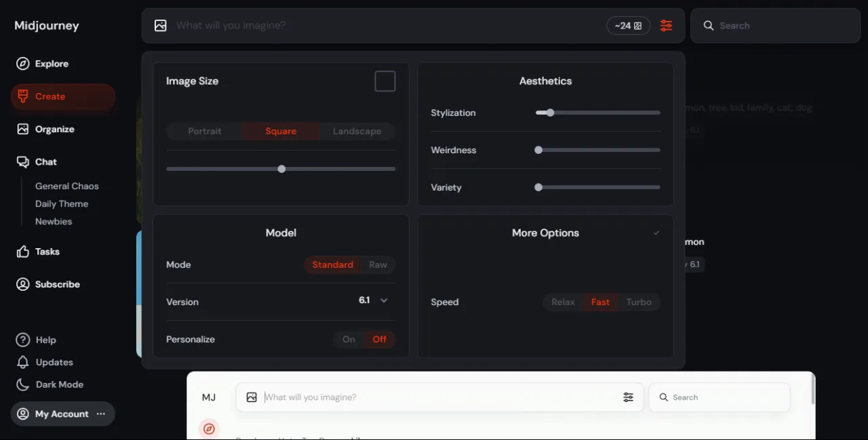
Task: Click the lower panel vertical scrollbar
Action: click(812, 388)
